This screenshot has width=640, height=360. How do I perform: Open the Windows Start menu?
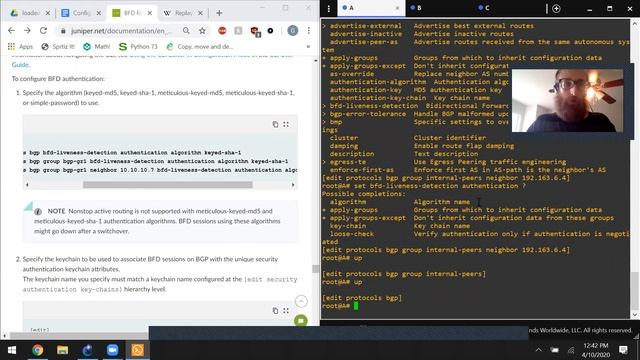(x=12, y=350)
